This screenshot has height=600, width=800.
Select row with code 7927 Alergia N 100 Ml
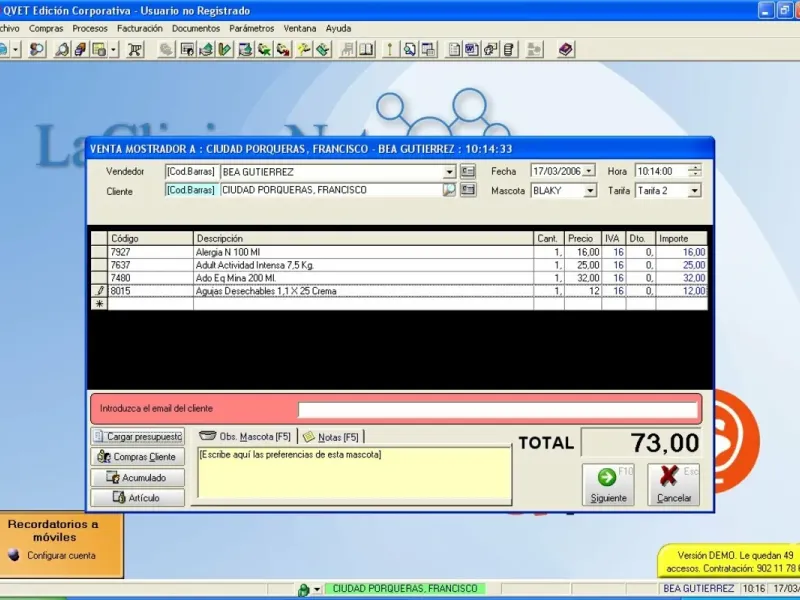pos(399,252)
